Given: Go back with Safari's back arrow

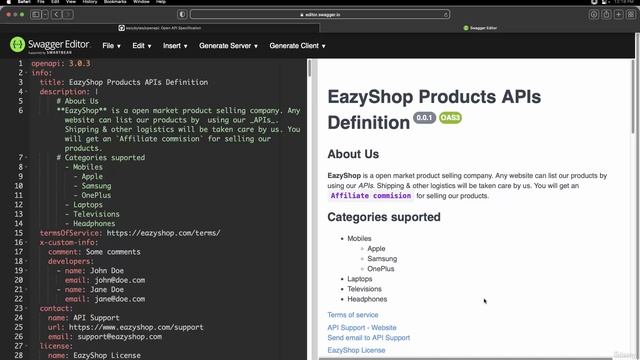Looking at the screenshot, I should [x=56, y=15].
